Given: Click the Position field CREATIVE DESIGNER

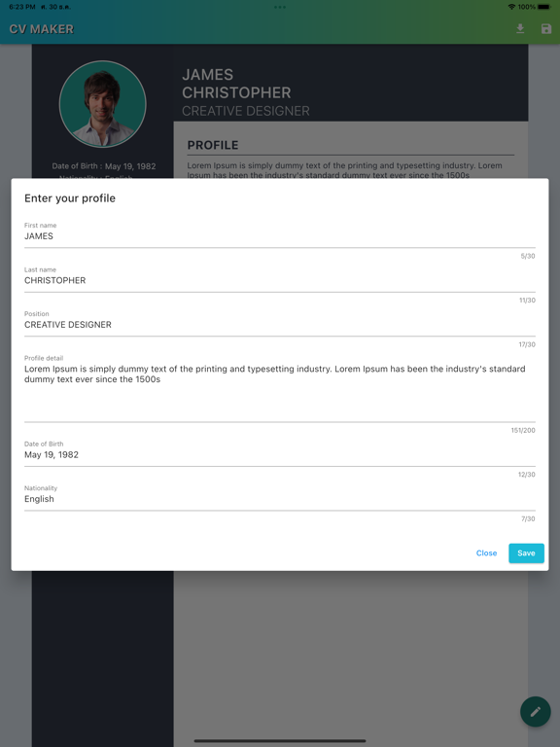Looking at the screenshot, I should tap(280, 325).
